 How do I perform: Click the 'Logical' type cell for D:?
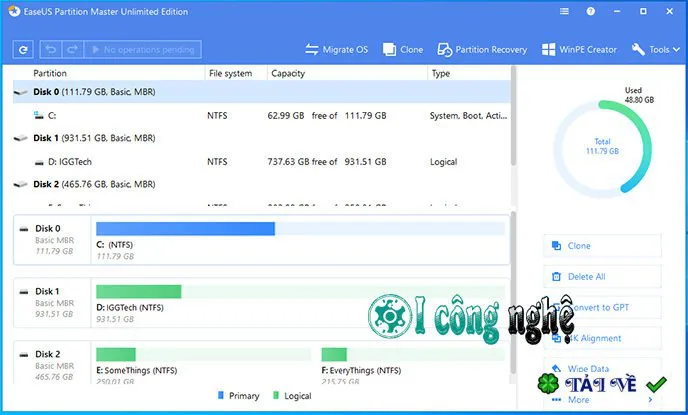click(444, 162)
